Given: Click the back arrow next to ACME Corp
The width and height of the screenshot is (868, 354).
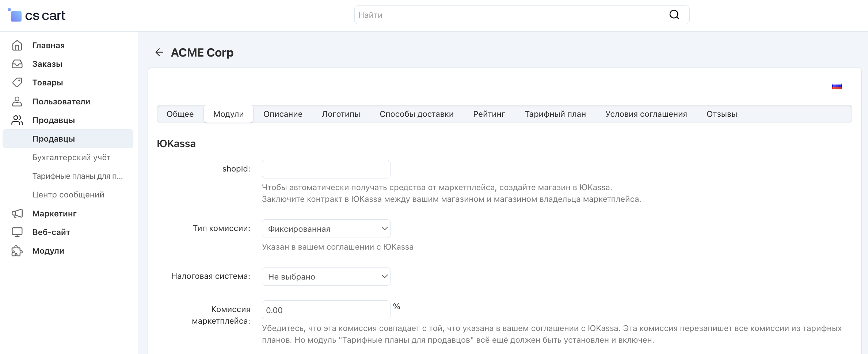Looking at the screenshot, I should pos(159,53).
